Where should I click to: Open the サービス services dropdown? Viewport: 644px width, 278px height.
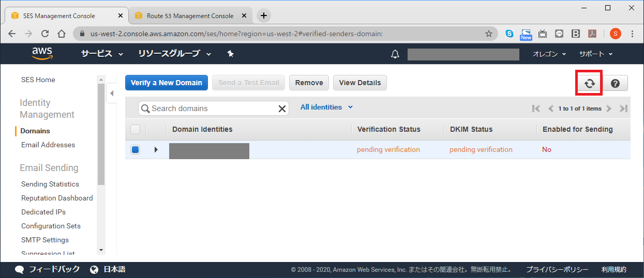102,54
